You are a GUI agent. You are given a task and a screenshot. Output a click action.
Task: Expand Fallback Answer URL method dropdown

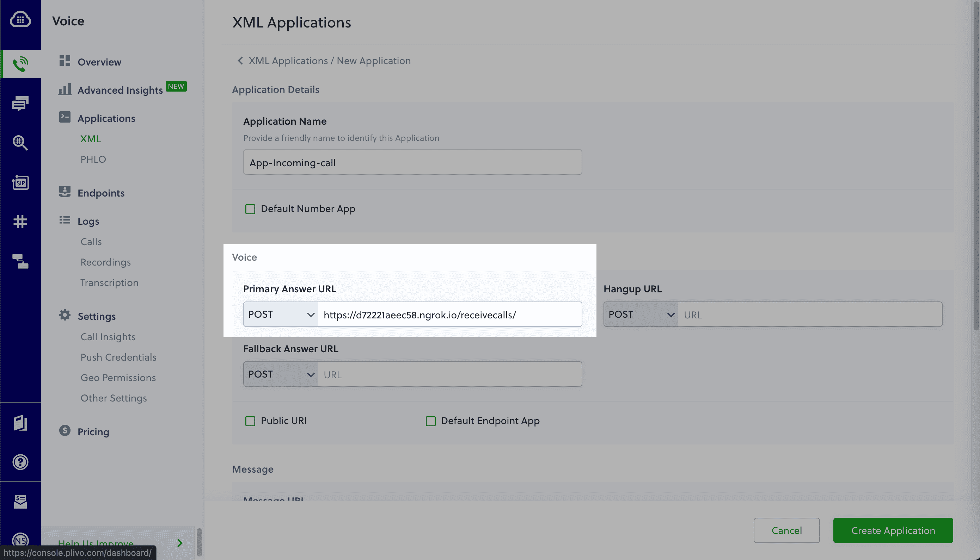[x=280, y=374]
